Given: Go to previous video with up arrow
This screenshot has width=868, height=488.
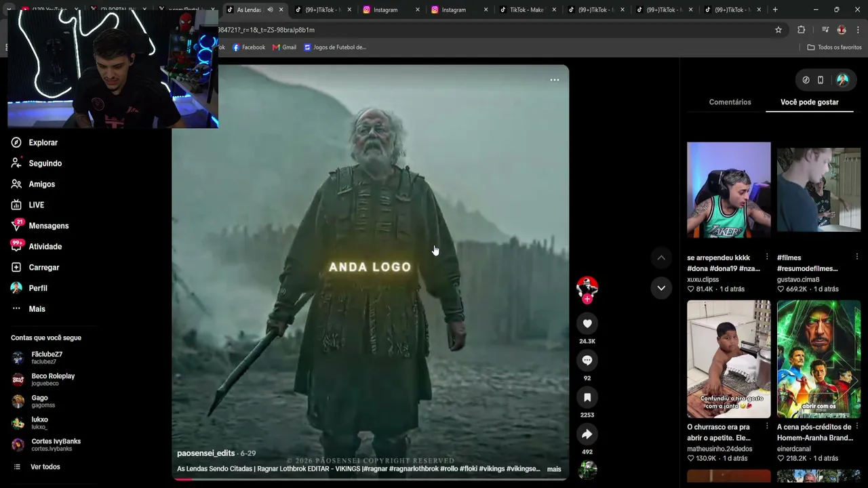Looking at the screenshot, I should click(x=661, y=258).
